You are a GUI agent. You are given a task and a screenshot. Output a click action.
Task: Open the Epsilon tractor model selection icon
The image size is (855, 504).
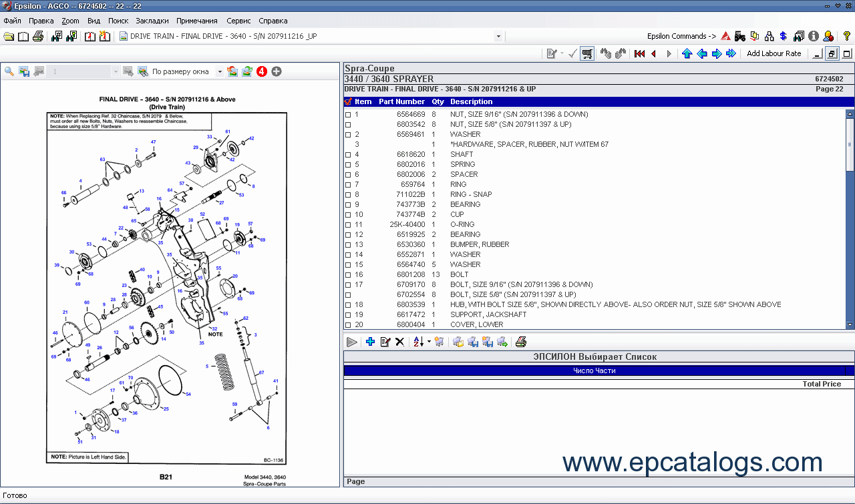(x=739, y=35)
